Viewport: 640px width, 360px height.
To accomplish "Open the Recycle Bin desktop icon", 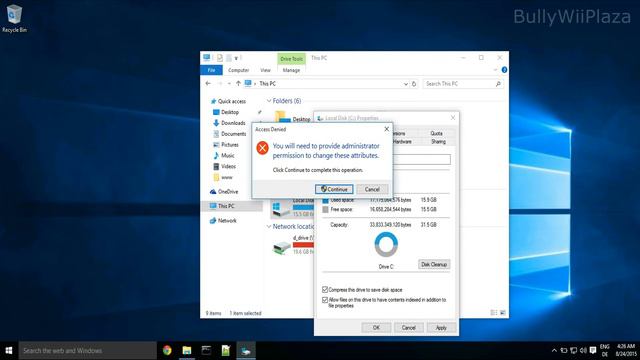I will coord(14,18).
